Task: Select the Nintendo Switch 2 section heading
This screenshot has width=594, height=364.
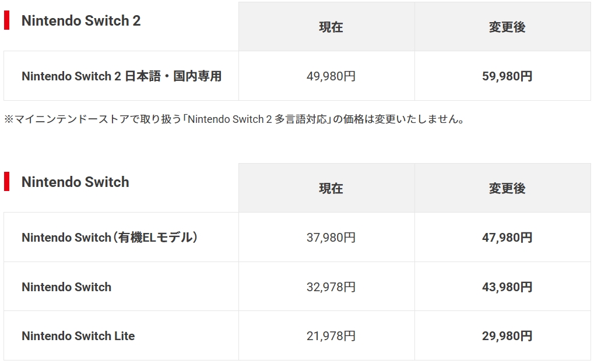Action: [x=81, y=20]
